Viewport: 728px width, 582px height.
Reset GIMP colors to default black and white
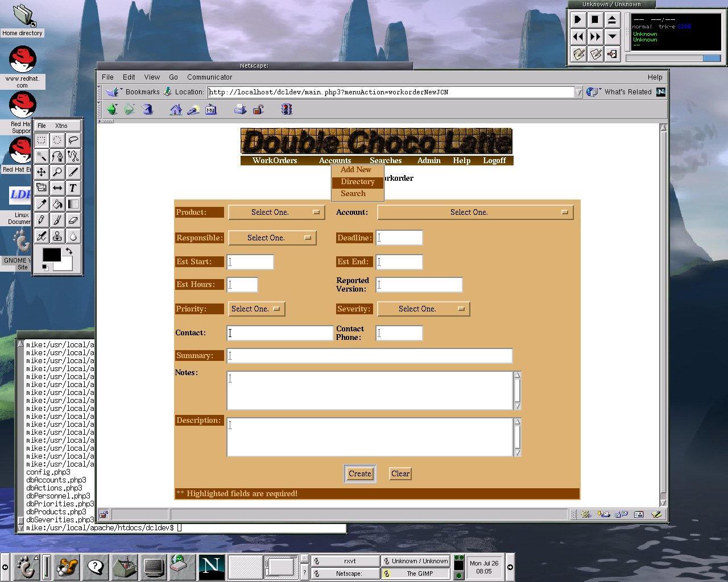(45, 268)
